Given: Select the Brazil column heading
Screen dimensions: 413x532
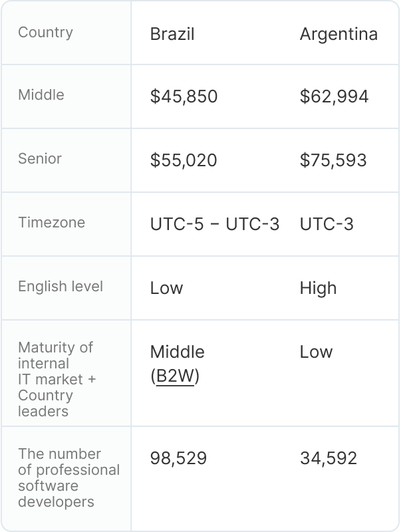Looking at the screenshot, I should (172, 34).
